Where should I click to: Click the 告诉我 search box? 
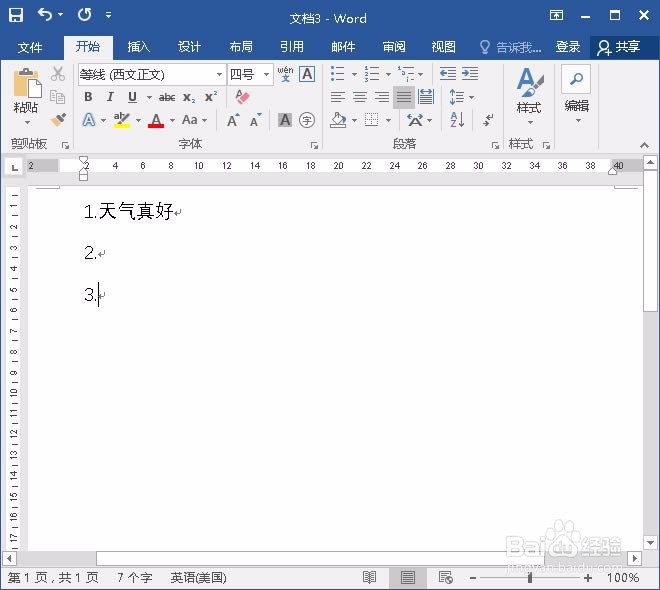[x=511, y=47]
